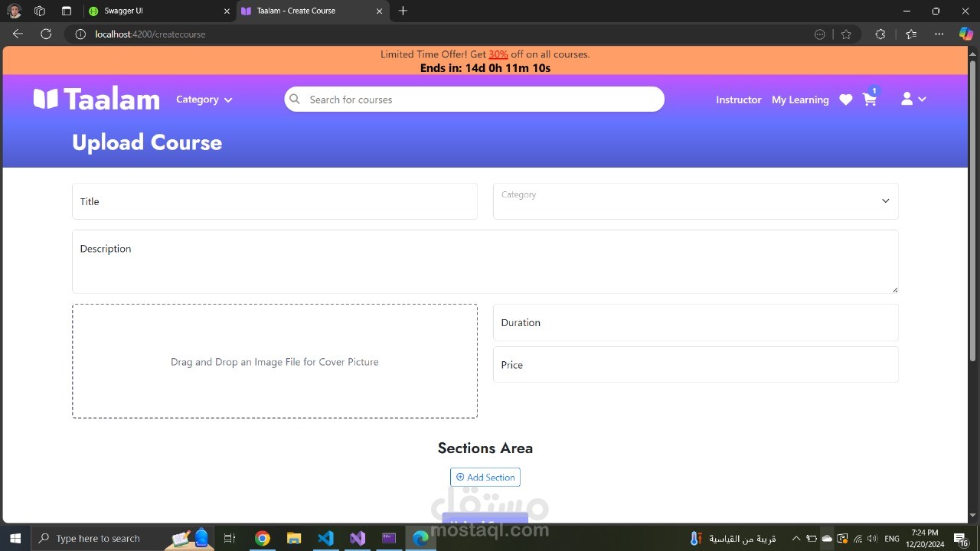Open the volume control icon
Viewport: 980px width, 551px height.
(x=872, y=539)
